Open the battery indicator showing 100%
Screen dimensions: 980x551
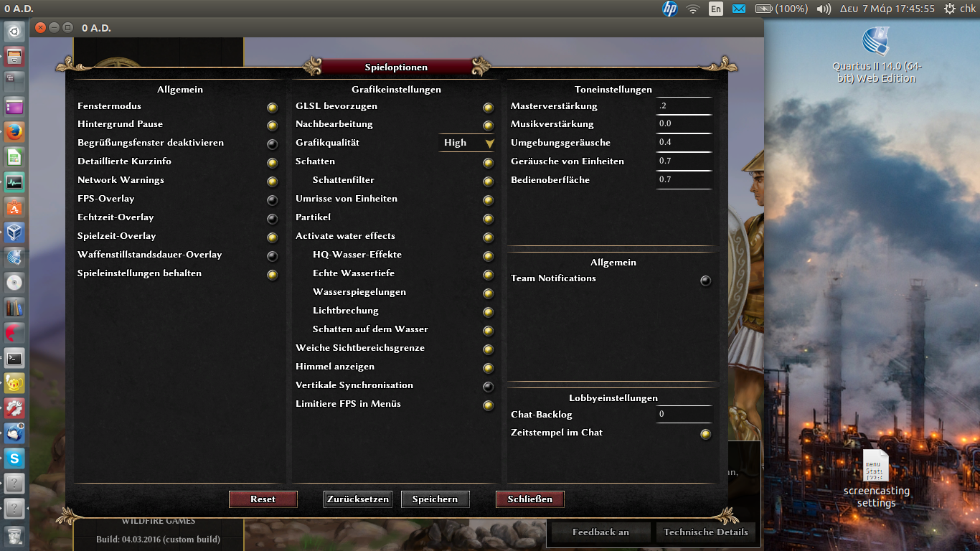click(781, 9)
